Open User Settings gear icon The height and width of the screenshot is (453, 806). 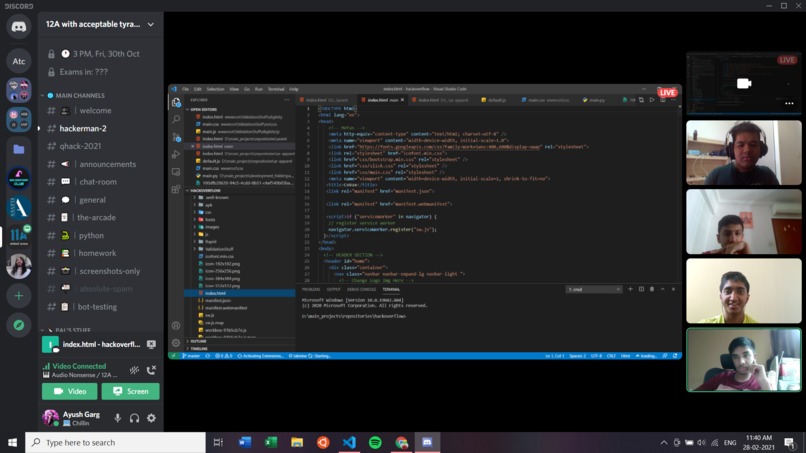[151, 418]
